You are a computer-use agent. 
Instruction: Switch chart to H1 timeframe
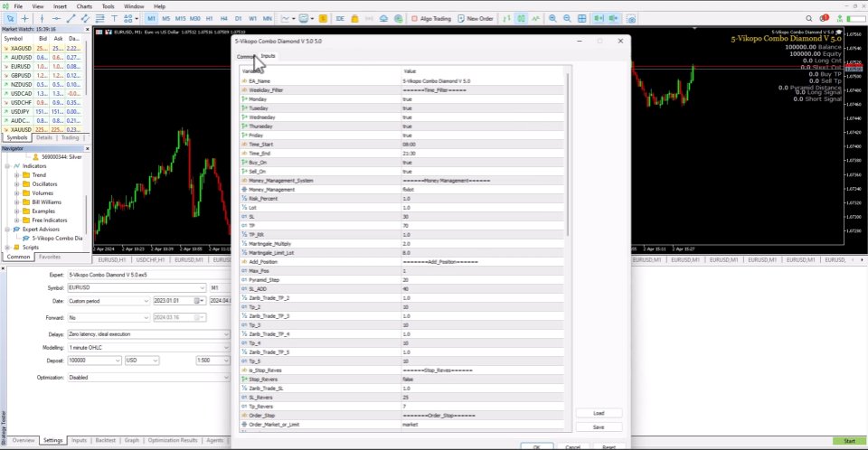[209, 18]
